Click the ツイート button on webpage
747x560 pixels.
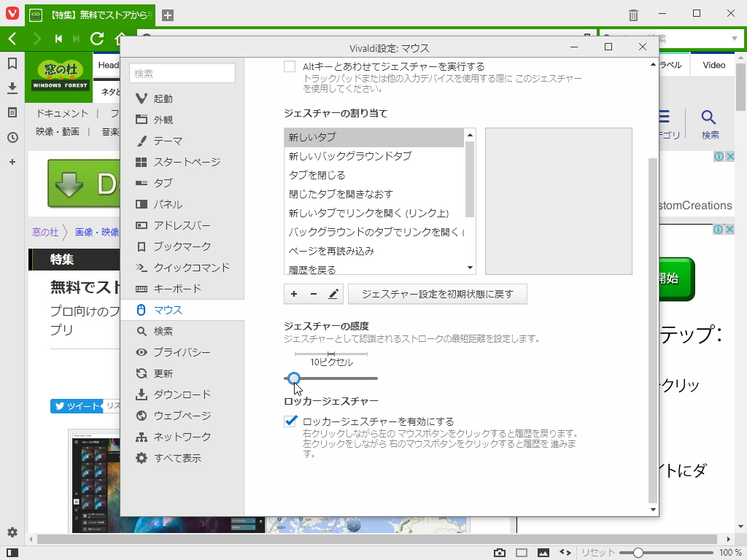click(x=77, y=405)
